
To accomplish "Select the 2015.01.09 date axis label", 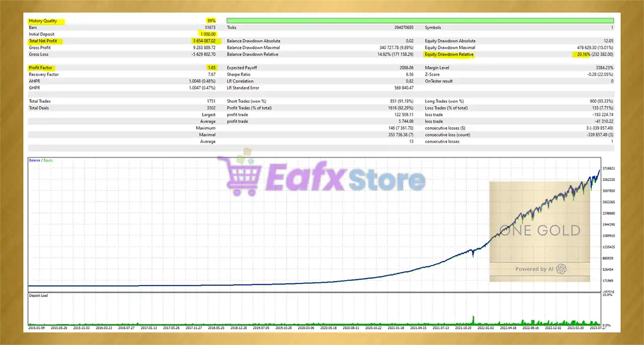I will (x=36, y=328).
